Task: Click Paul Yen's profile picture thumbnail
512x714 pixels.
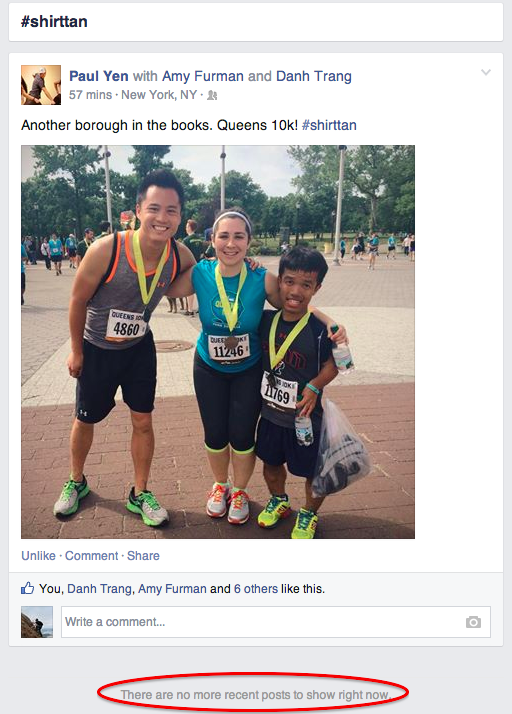Action: pos(41,85)
